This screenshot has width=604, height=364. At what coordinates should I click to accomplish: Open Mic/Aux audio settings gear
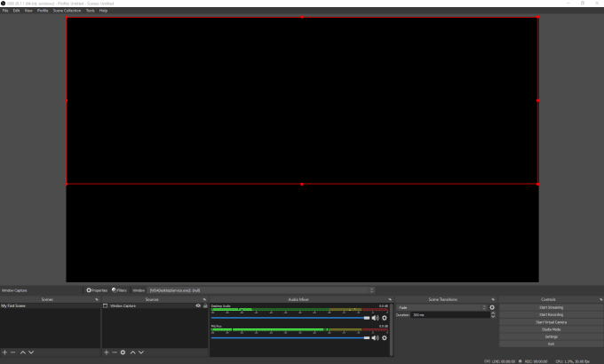[x=384, y=337]
